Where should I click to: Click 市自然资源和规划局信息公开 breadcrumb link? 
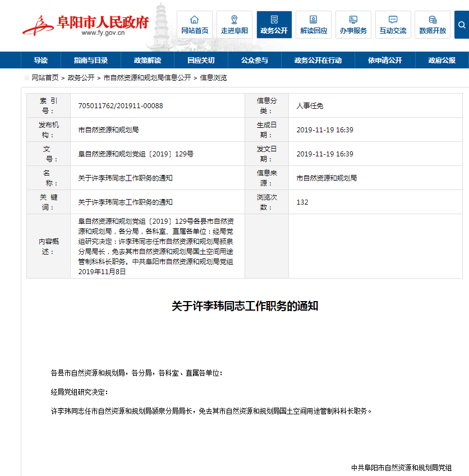click(x=148, y=78)
